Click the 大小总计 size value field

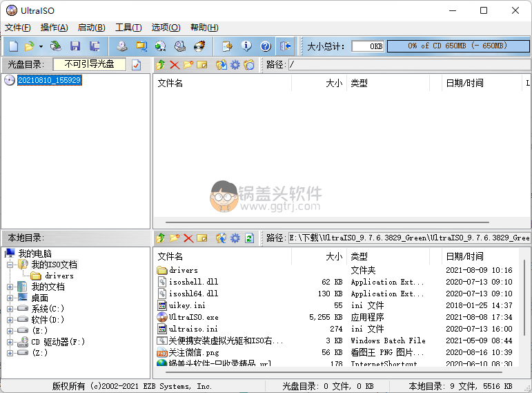click(x=368, y=46)
